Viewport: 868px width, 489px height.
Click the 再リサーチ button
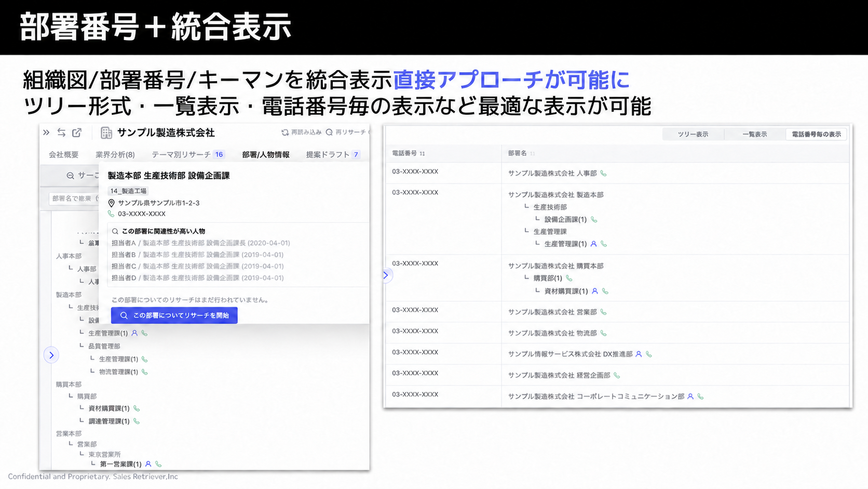(346, 133)
